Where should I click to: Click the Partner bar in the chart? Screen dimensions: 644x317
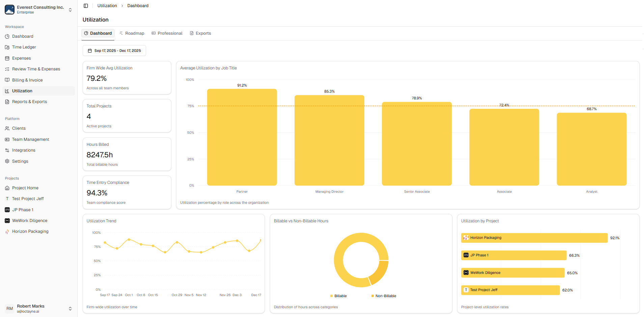[242, 137]
